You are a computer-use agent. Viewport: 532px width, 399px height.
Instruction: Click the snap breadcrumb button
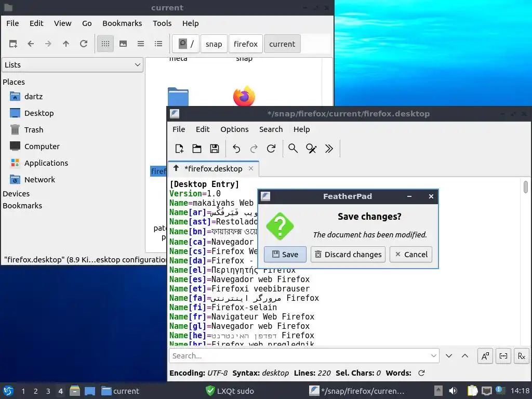tap(214, 44)
